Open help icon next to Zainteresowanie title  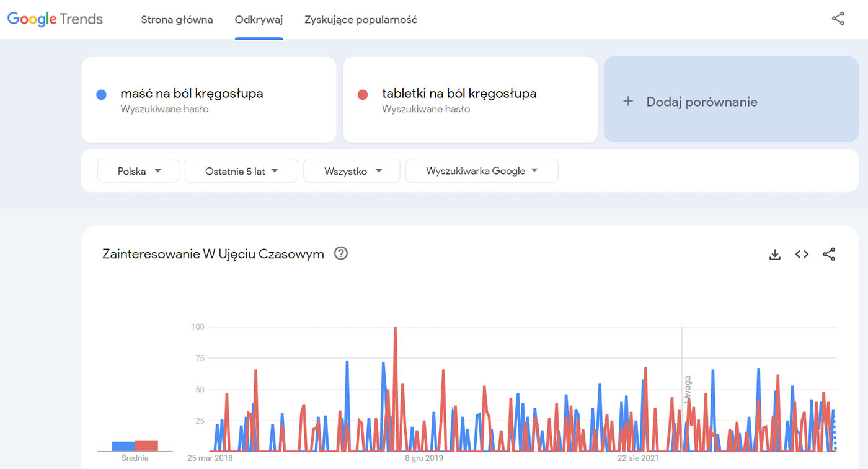pos(340,253)
